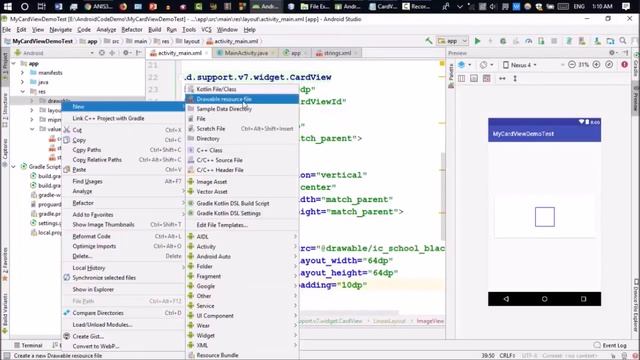This screenshot has height=360, width=640.
Task: Open the Refactor menu in menu bar
Action: (x=132, y=29)
